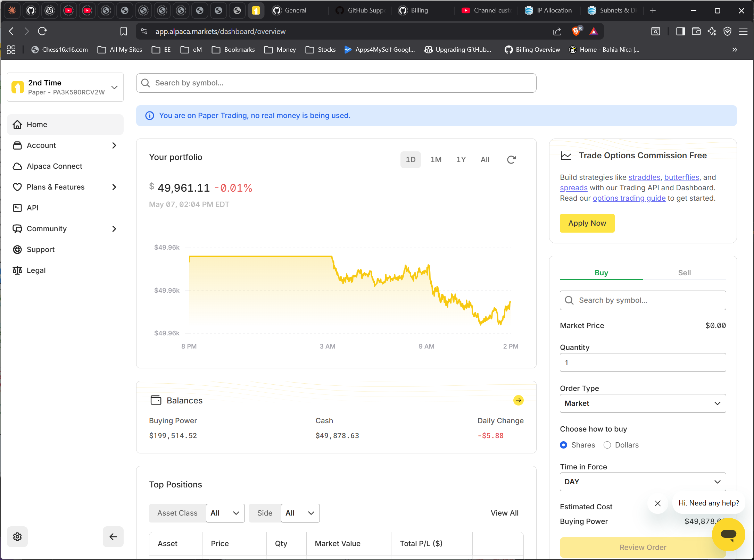The image size is (754, 560).
Task: Focus the top Search by symbol field
Action: pos(336,83)
